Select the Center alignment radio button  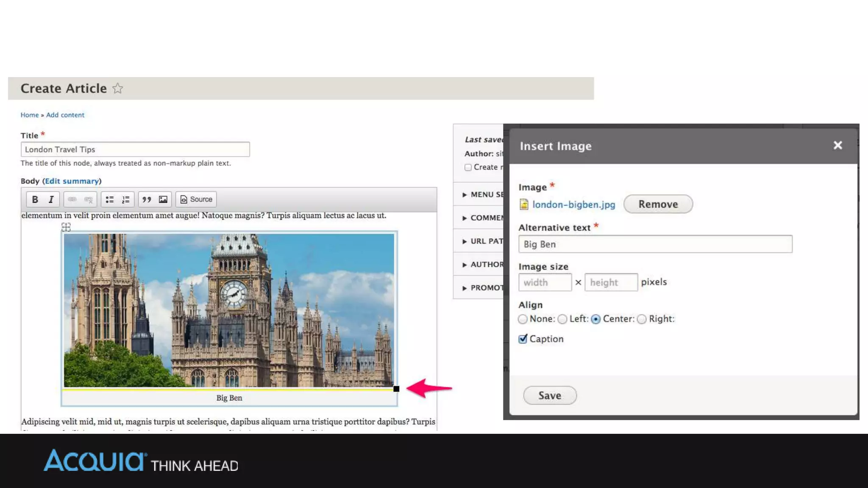595,319
